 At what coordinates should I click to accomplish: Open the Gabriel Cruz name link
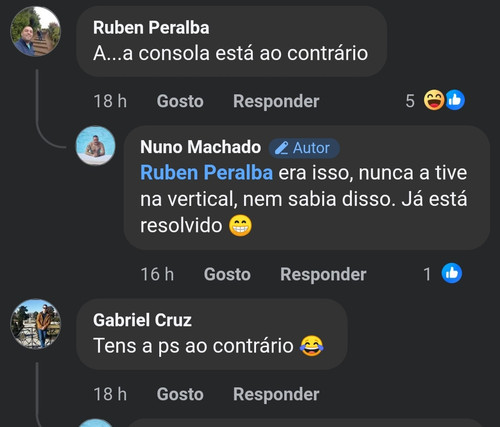pyautogui.click(x=142, y=320)
